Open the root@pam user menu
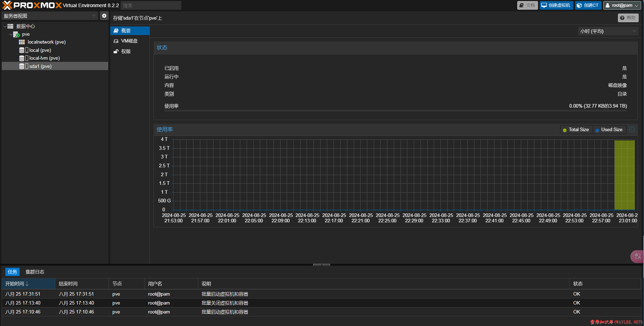Image resolution: width=644 pixels, height=326 pixels. [622, 5]
